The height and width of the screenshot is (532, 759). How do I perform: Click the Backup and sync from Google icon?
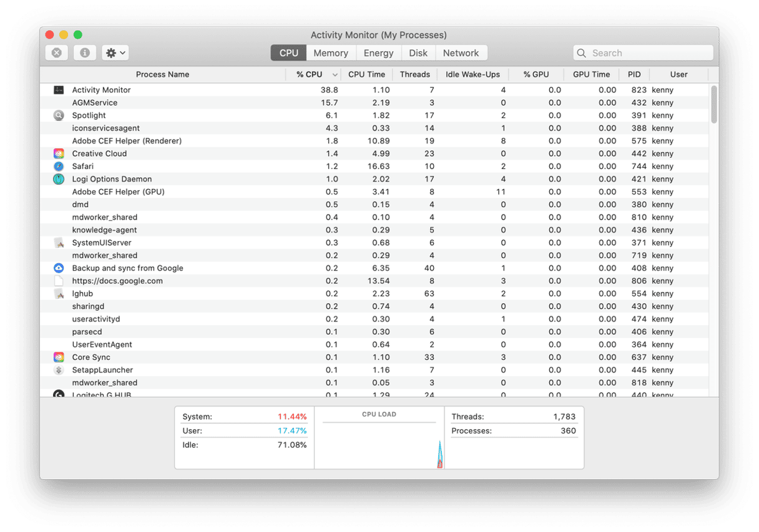coord(59,268)
